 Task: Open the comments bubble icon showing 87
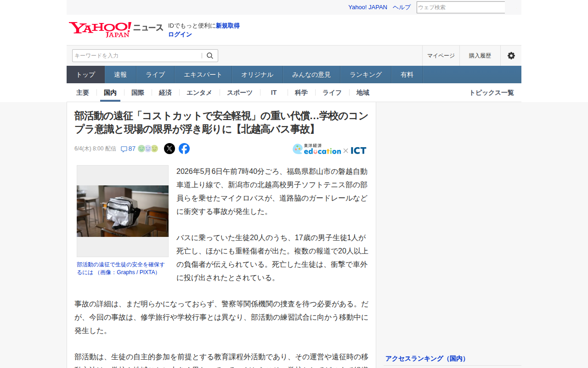pos(124,149)
